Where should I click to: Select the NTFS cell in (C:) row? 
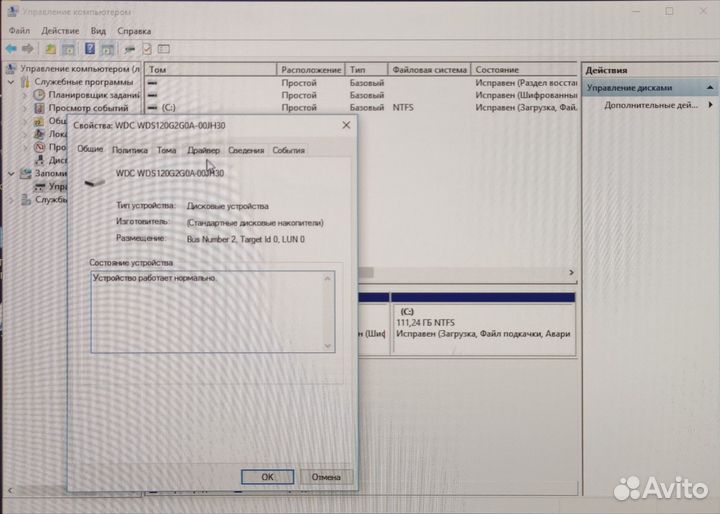coord(403,107)
